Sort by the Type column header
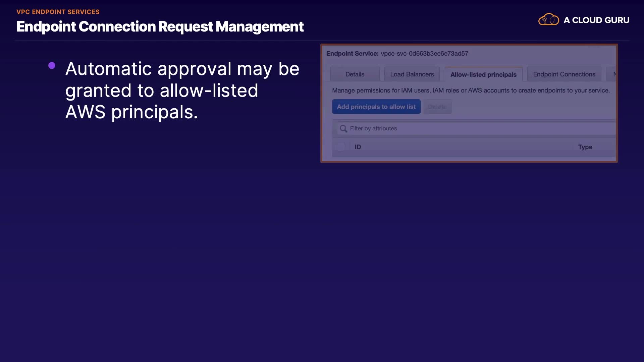 coord(585,147)
